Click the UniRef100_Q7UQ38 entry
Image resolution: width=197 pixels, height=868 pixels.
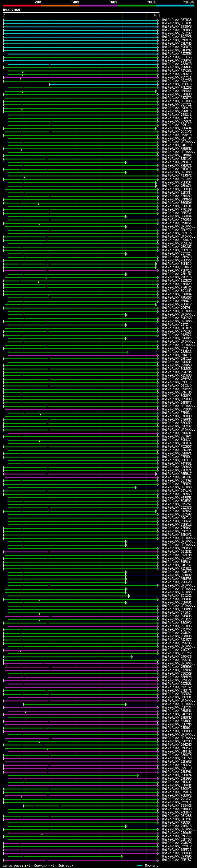[x=177, y=94]
